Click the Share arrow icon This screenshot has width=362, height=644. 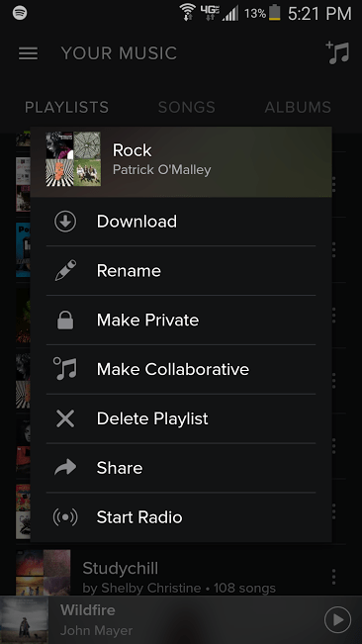65,467
